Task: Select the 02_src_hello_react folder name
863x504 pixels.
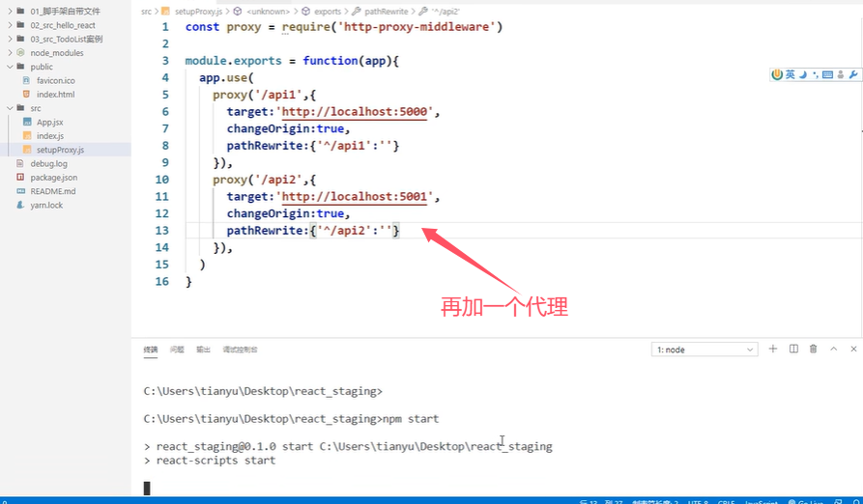Action: coord(63,25)
